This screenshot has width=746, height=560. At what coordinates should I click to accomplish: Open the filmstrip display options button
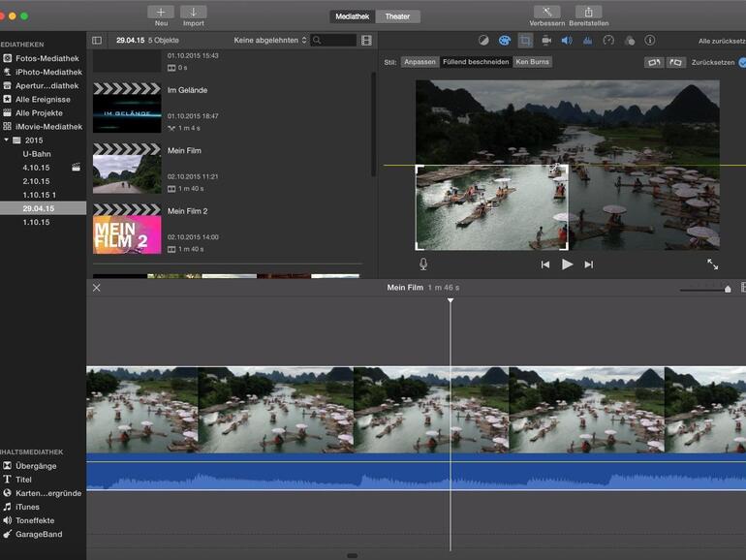366,41
